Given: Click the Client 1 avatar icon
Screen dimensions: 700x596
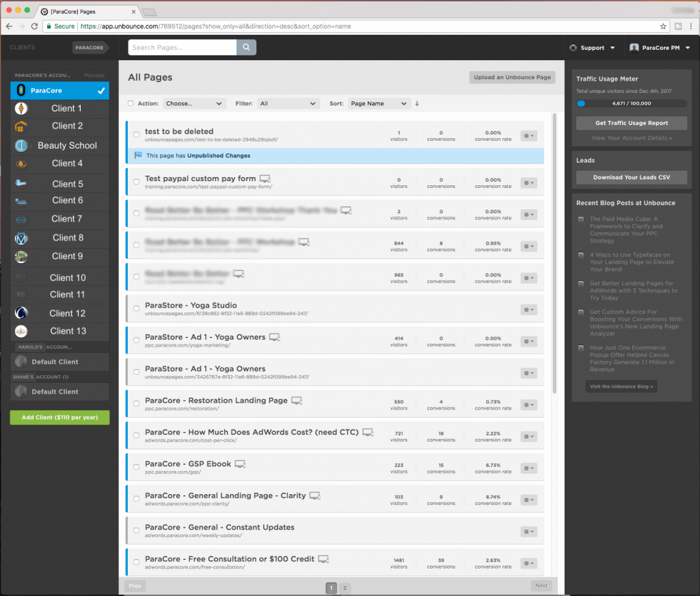Looking at the screenshot, I should tap(21, 109).
